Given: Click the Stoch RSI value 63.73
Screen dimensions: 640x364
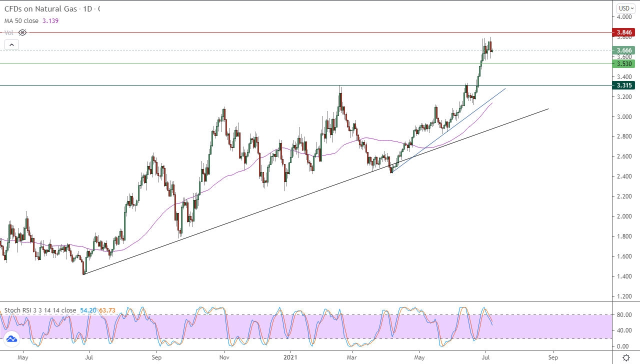Looking at the screenshot, I should pyautogui.click(x=106, y=310).
